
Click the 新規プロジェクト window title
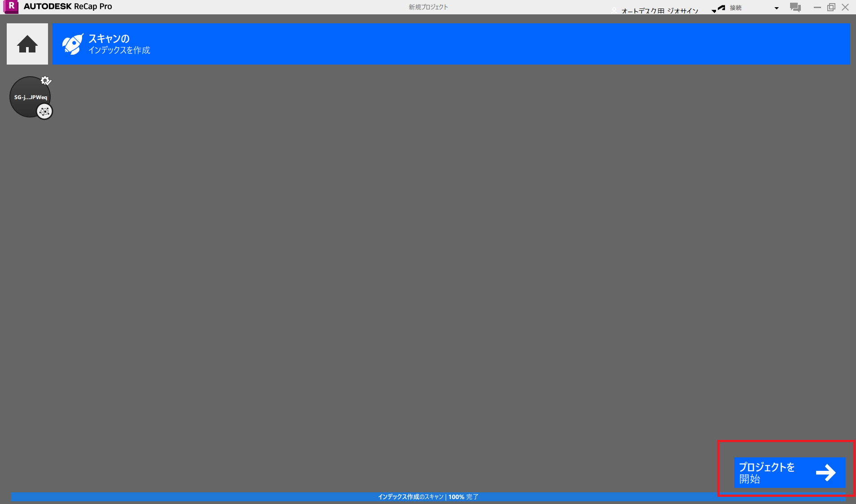pos(428,7)
